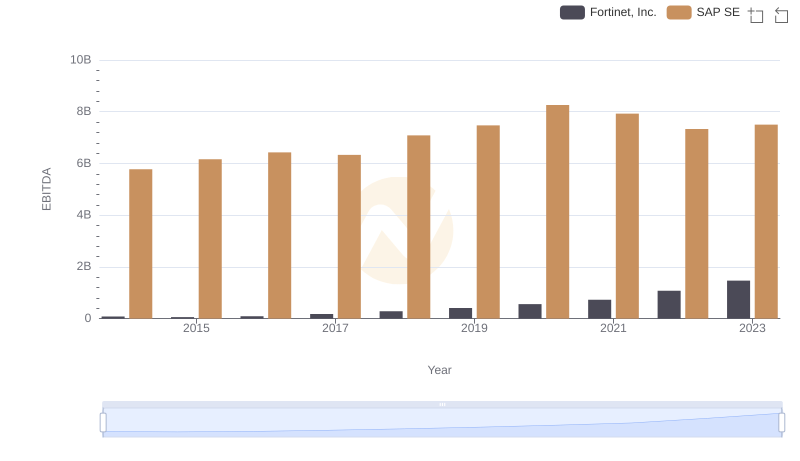800x461 pixels.
Task: Select the SAP SE bar for 2021
Action: point(627,216)
